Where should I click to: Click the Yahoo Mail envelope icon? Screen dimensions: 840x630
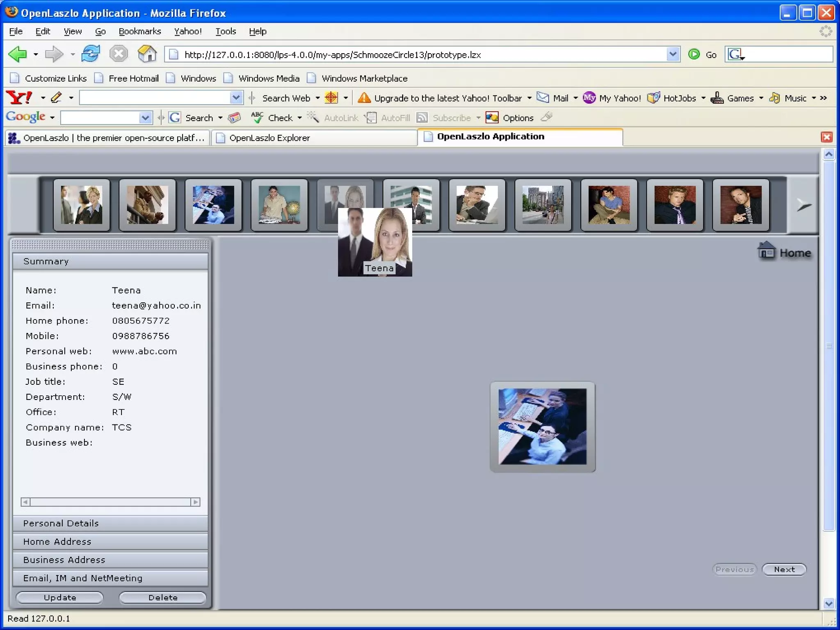(x=543, y=98)
